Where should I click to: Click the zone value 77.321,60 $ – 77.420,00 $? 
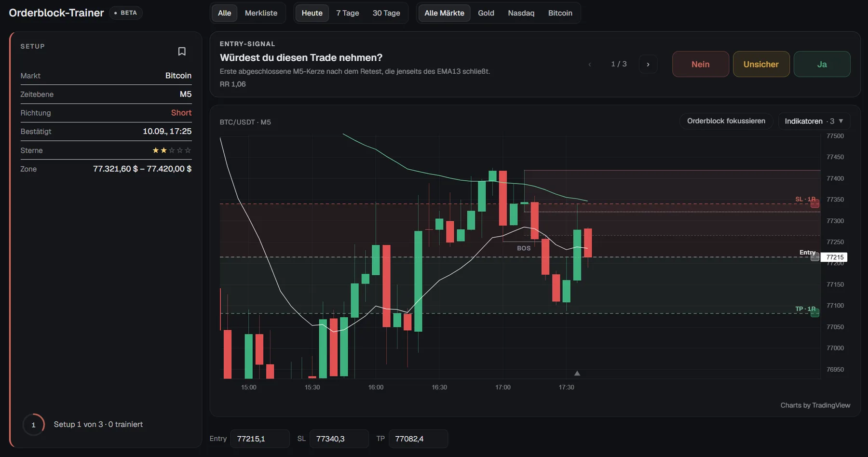pos(142,169)
